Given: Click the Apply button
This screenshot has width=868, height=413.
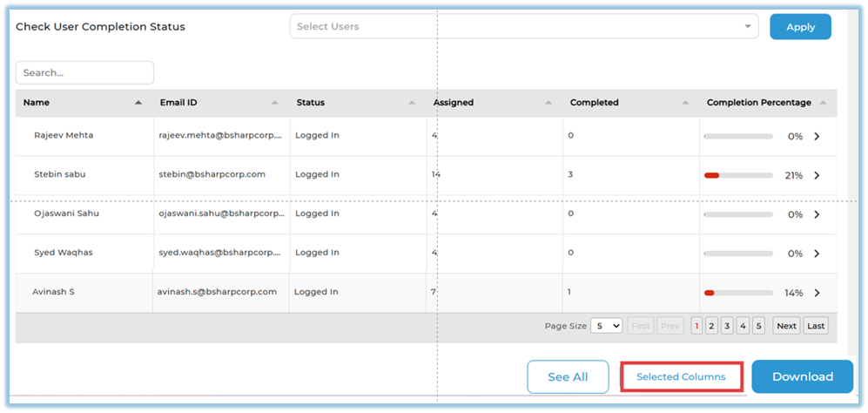Looking at the screenshot, I should pos(800,27).
